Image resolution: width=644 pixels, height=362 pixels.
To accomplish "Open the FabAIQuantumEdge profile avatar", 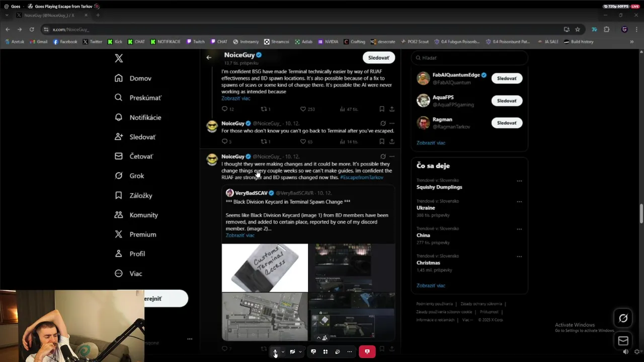I will 423,78.
